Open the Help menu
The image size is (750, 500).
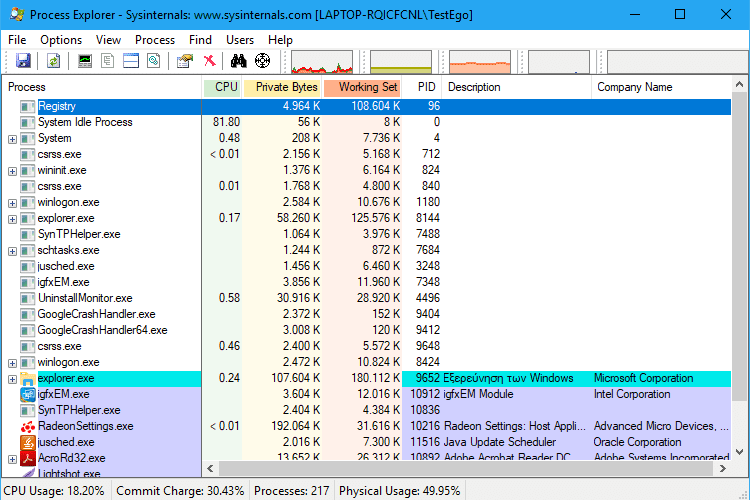280,40
